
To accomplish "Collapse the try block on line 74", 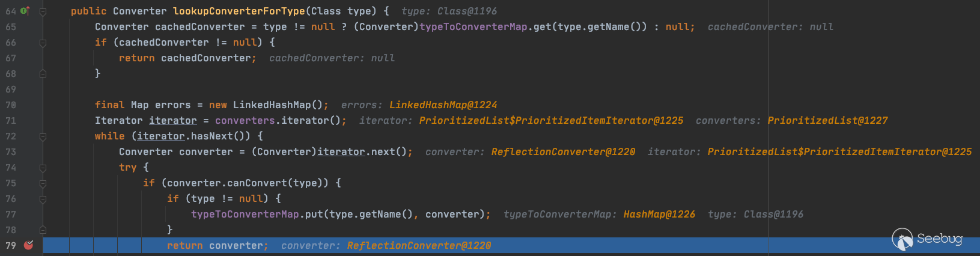I will tap(43, 168).
